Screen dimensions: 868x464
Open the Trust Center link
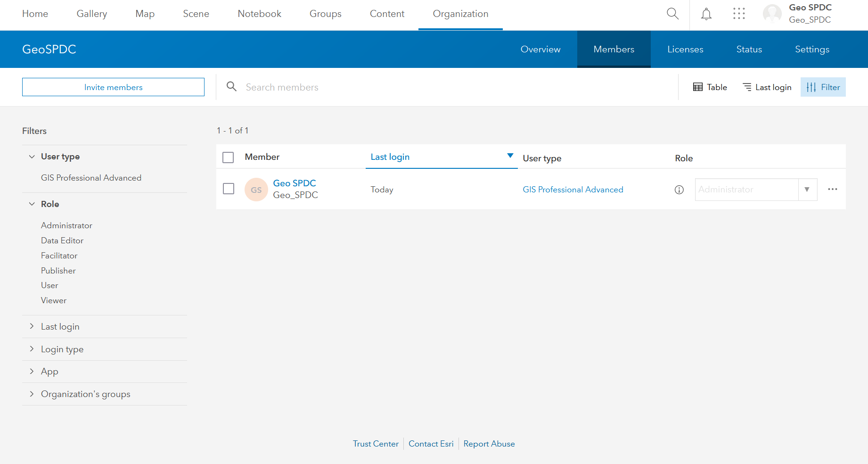(x=376, y=444)
